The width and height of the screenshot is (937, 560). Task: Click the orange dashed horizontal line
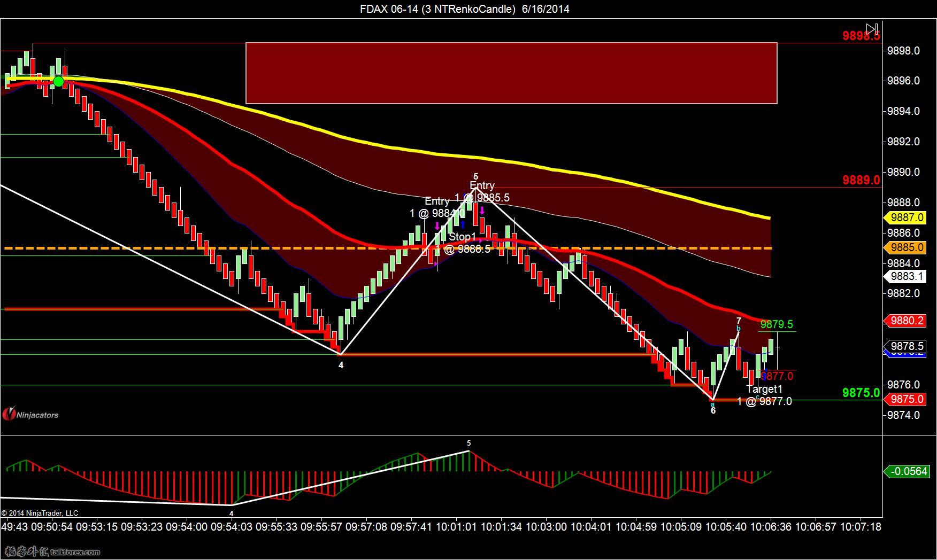tap(387, 248)
